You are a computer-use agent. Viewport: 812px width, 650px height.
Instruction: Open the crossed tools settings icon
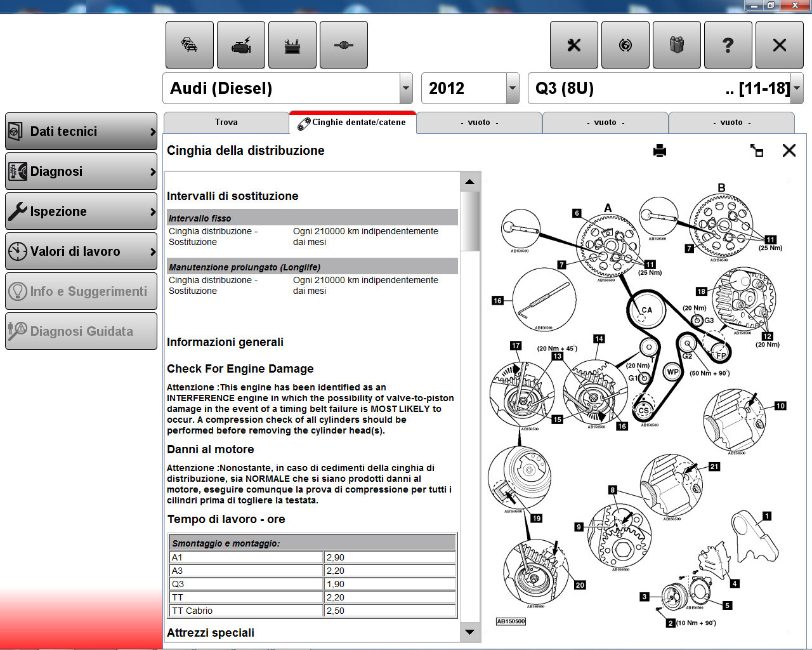(x=574, y=45)
